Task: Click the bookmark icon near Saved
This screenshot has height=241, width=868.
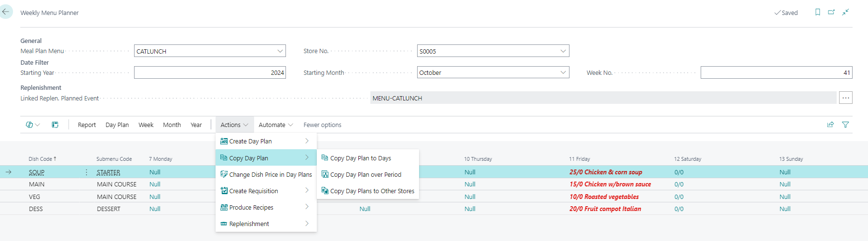Action: pyautogui.click(x=817, y=12)
